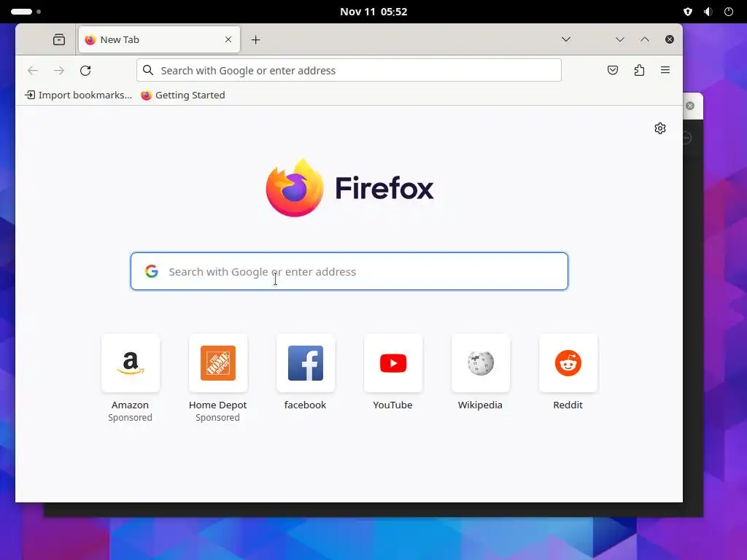Click the shield icon in top bar
747x560 pixels.
pos(687,12)
